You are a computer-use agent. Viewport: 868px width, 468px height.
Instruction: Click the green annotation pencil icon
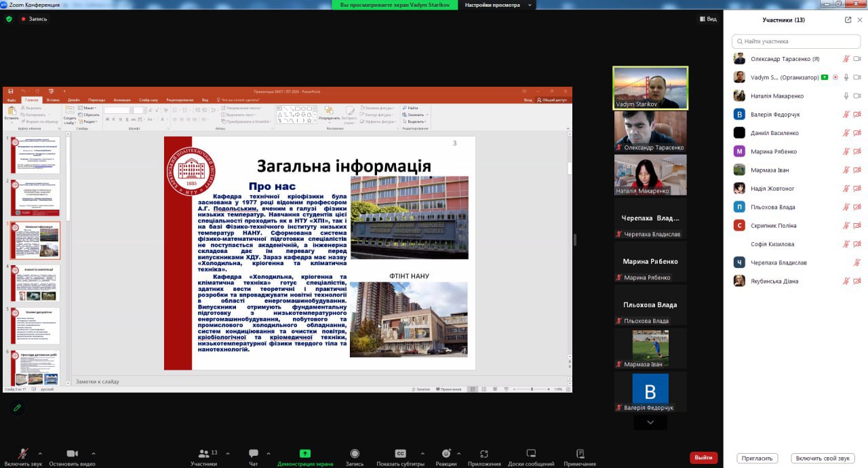click(x=17, y=408)
